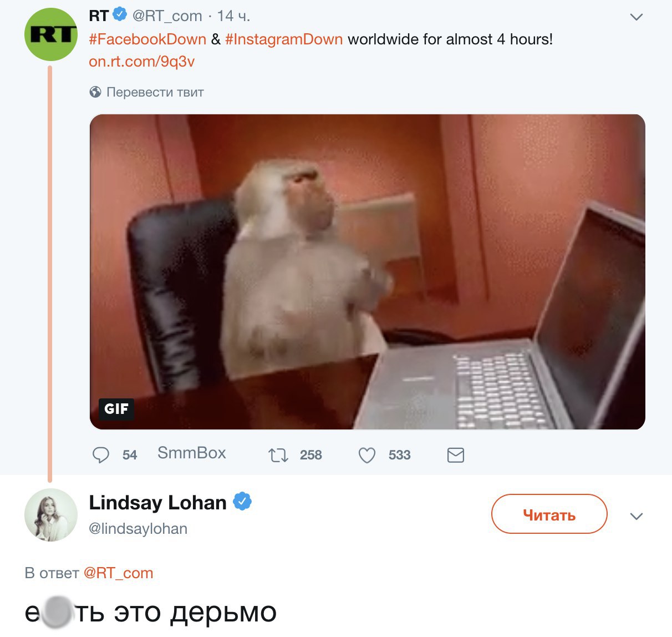Open the @lindsaylohan handle
This screenshot has width=672, height=637.
point(138,529)
